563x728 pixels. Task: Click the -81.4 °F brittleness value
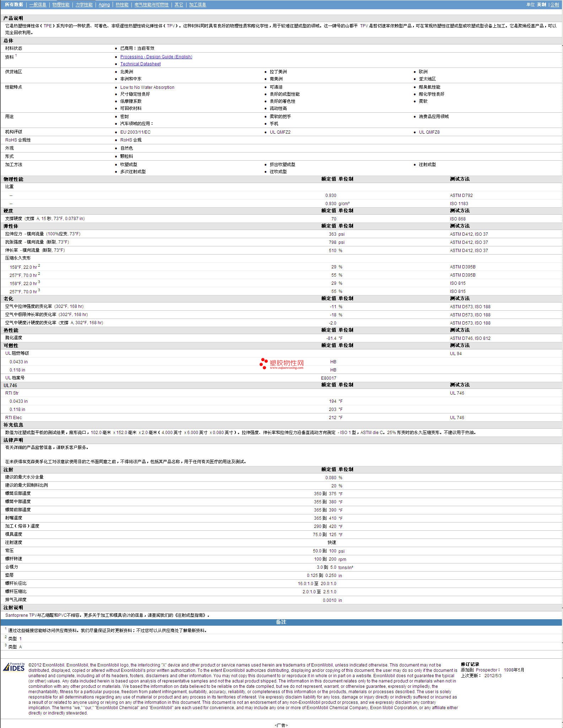pyautogui.click(x=335, y=338)
